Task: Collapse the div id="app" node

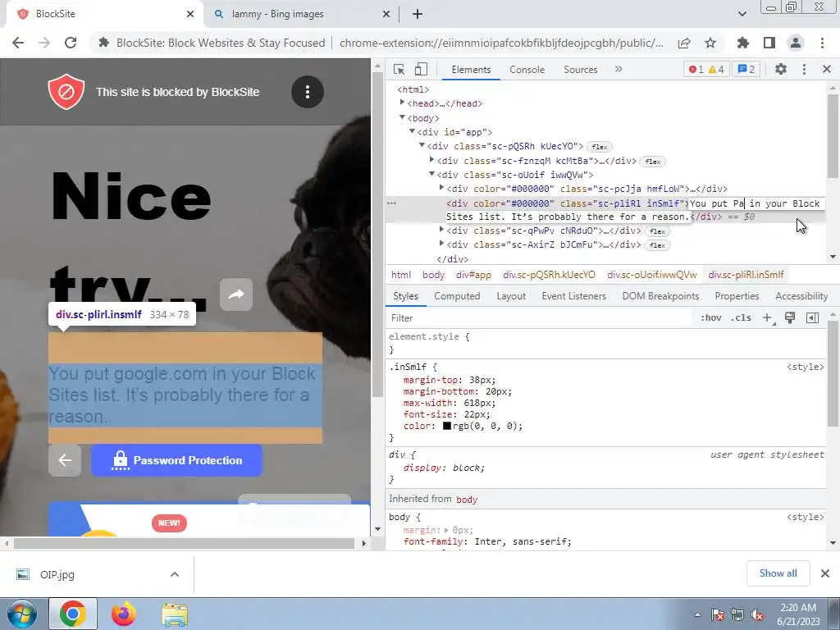Action: pyautogui.click(x=412, y=131)
